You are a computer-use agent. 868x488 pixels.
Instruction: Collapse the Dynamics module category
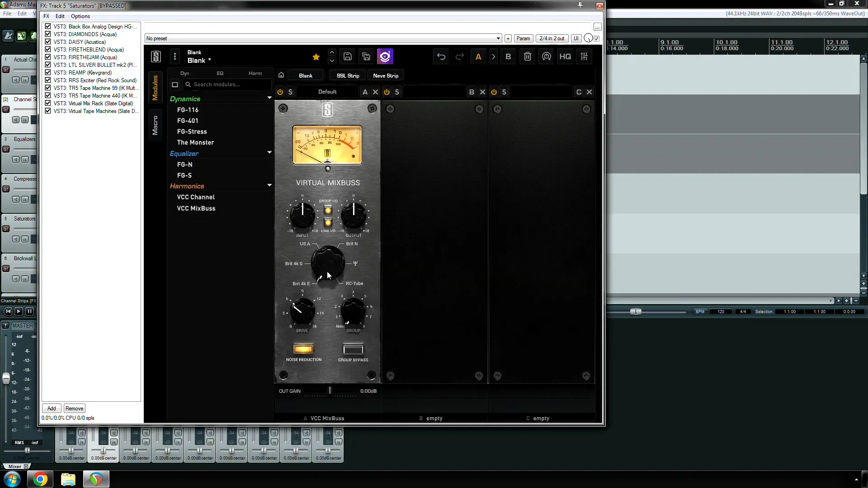click(269, 98)
